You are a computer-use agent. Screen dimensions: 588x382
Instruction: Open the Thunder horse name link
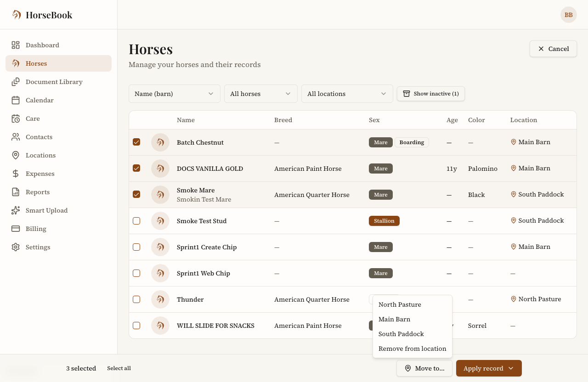(190, 299)
